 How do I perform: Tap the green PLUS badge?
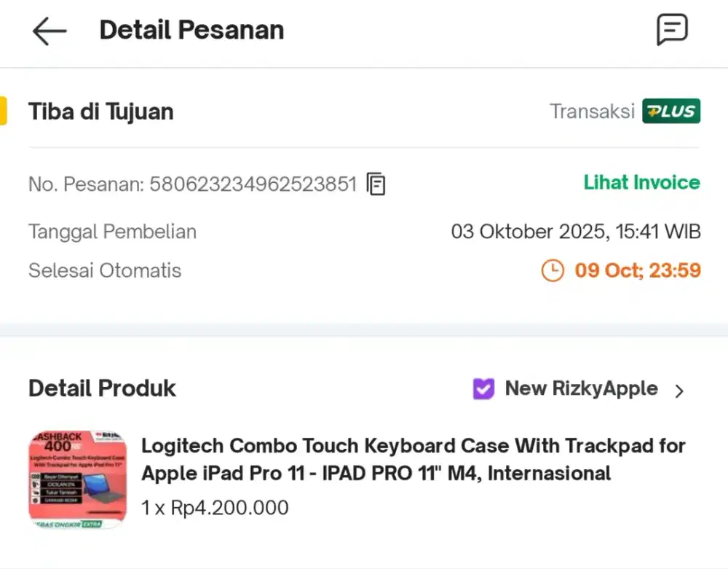(670, 111)
